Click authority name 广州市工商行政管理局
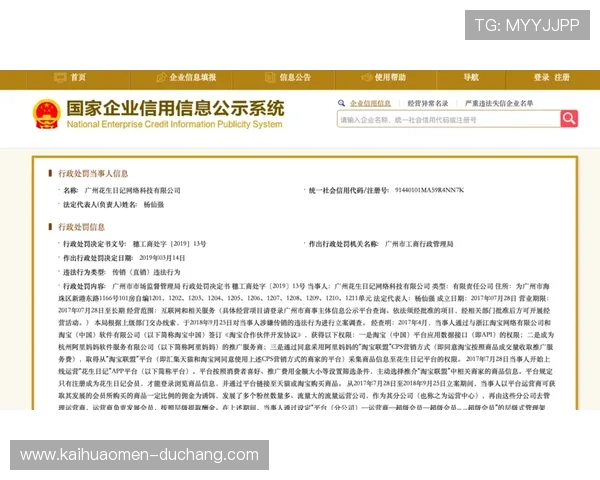The image size is (600, 480). point(419,244)
